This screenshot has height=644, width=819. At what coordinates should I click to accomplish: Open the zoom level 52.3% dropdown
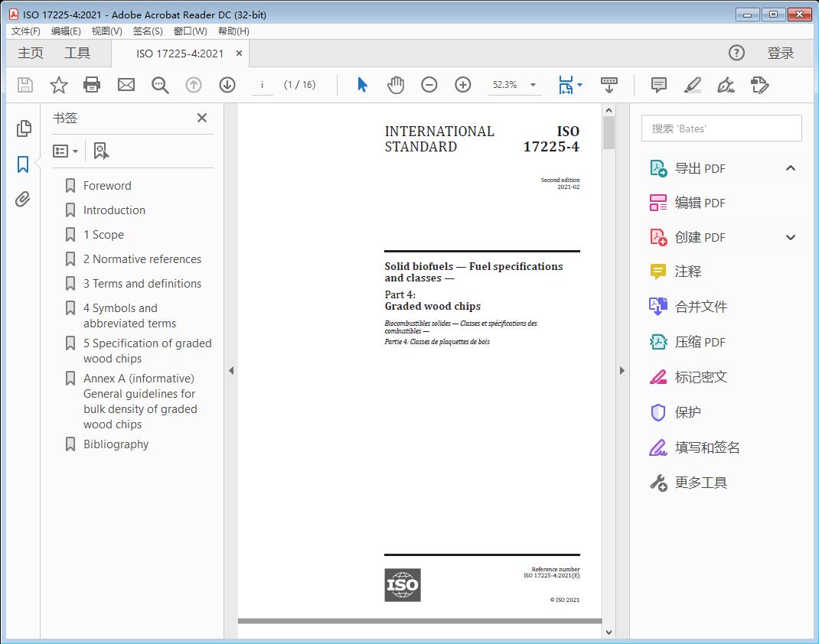[533, 85]
